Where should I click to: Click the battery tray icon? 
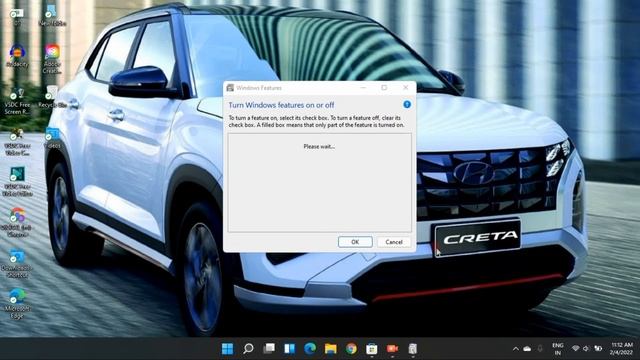click(598, 349)
